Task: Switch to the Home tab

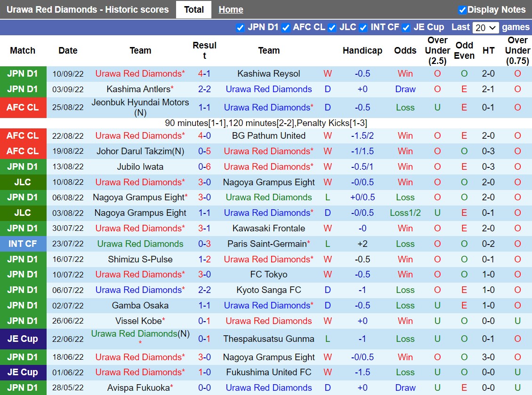Action: [231, 9]
